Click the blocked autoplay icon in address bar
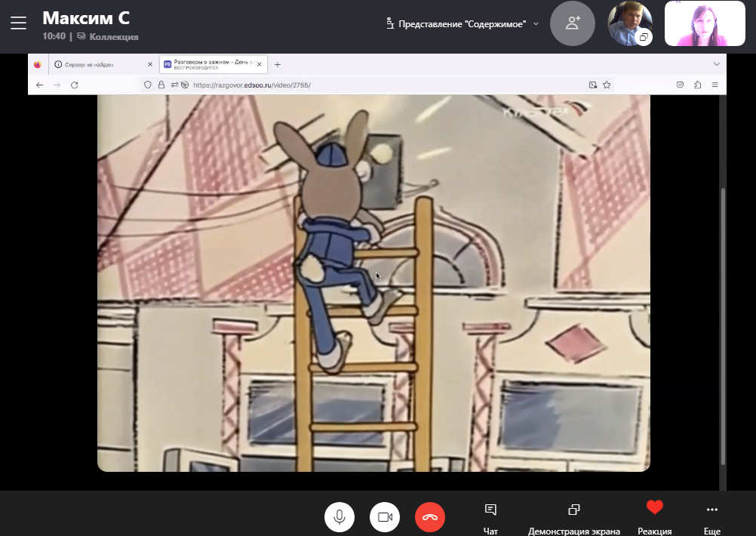Image resolution: width=756 pixels, height=536 pixels. pos(185,85)
